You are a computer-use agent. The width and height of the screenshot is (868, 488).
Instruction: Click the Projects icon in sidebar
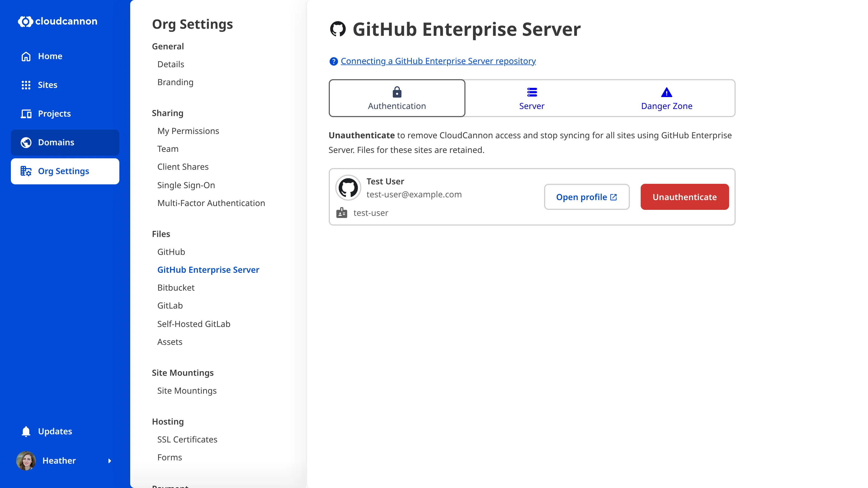[26, 114]
